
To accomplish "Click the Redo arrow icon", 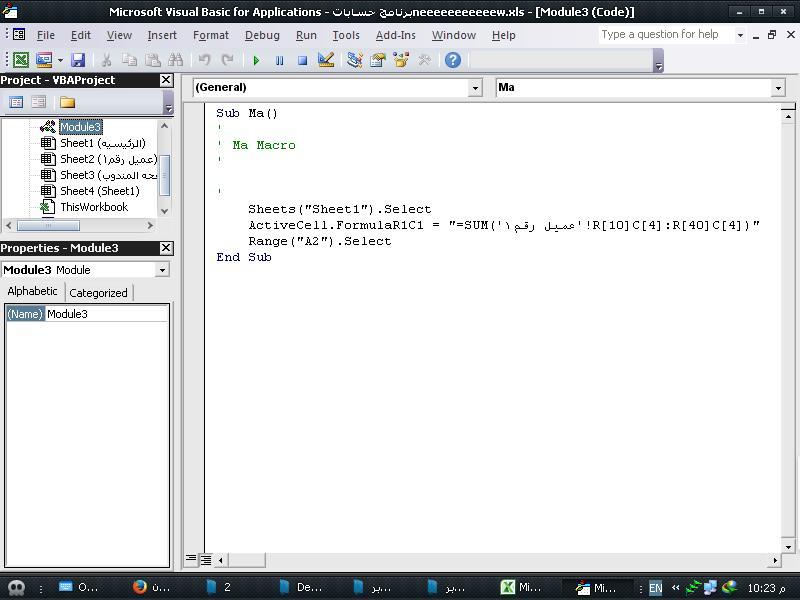I will coord(228,60).
